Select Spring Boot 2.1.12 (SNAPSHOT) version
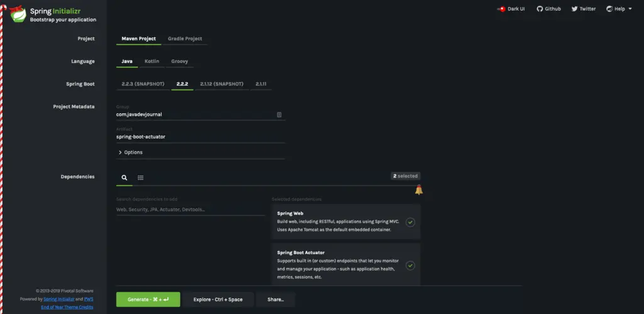The height and width of the screenshot is (314, 644). (x=222, y=84)
